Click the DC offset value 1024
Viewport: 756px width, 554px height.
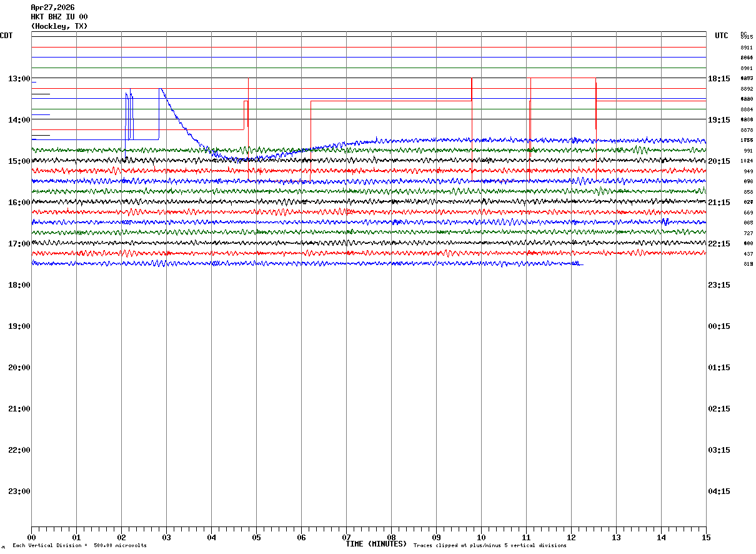(747, 161)
